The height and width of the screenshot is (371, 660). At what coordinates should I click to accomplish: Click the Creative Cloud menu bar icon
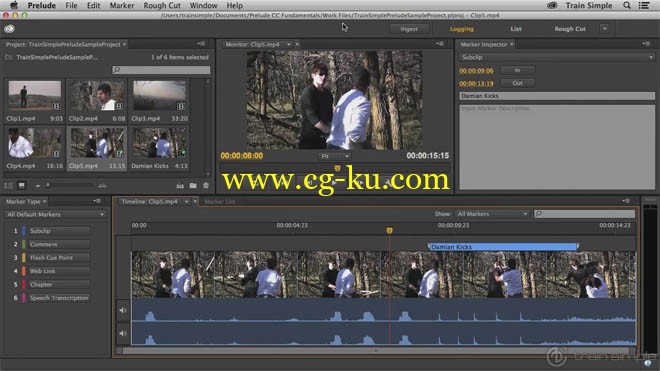552,5
